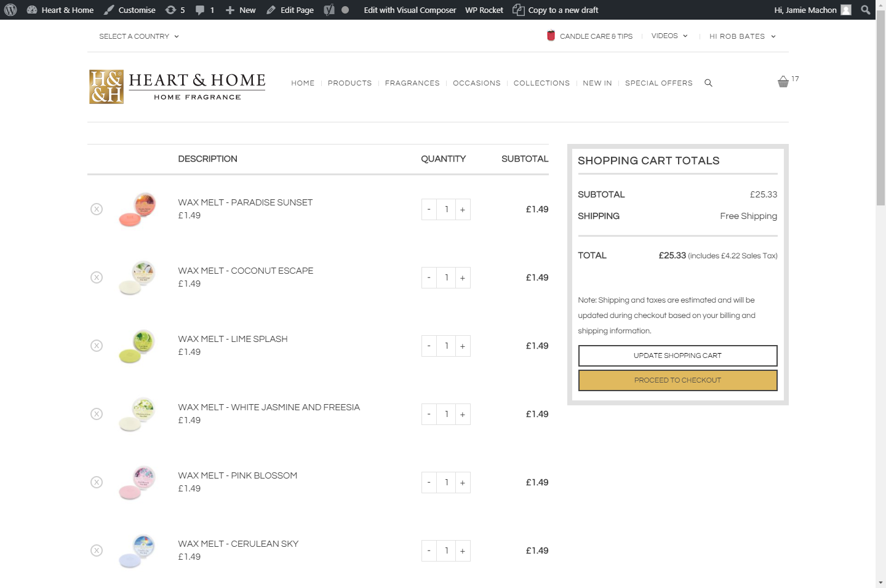The height and width of the screenshot is (588, 886).
Task: Click the basket icon showing 17 items
Action: (x=783, y=81)
